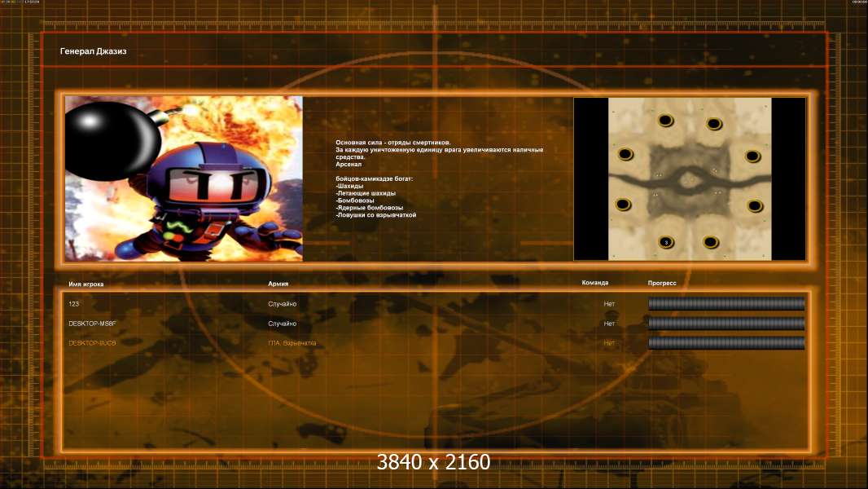Image resolution: width=868 pixels, height=489 pixels.
Task: Click the 'Армия' column header
Action: tap(278, 284)
